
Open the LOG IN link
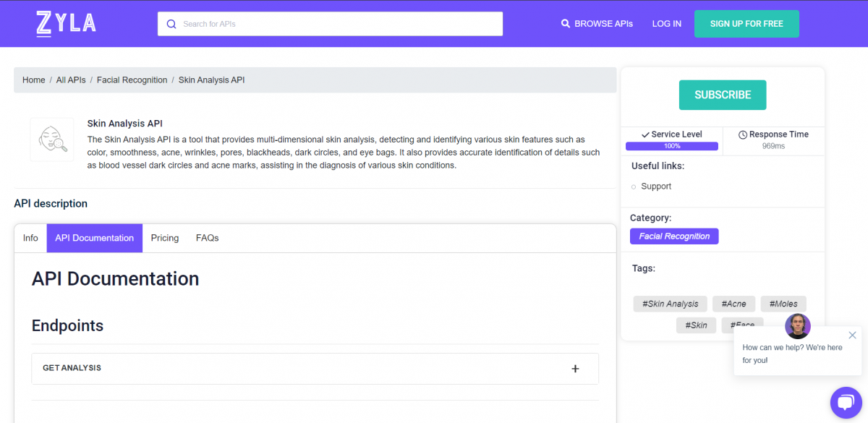click(666, 24)
